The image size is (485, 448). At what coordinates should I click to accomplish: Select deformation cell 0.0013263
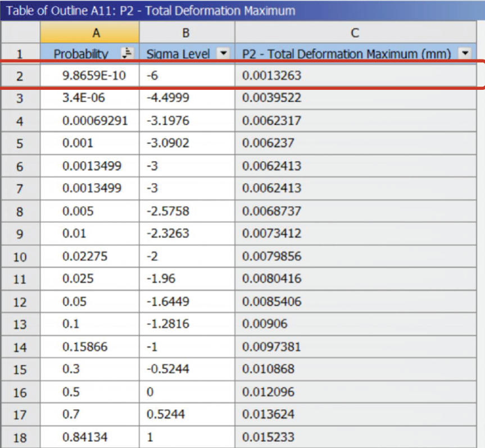355,75
